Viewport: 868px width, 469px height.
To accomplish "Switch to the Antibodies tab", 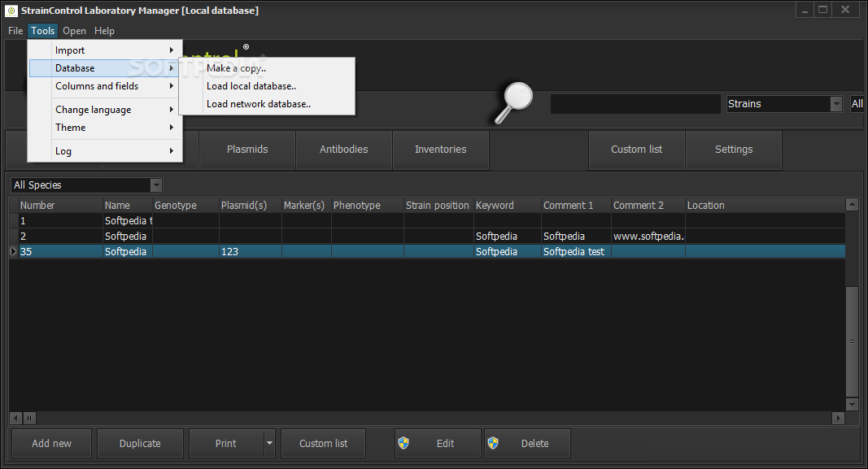I will [344, 150].
